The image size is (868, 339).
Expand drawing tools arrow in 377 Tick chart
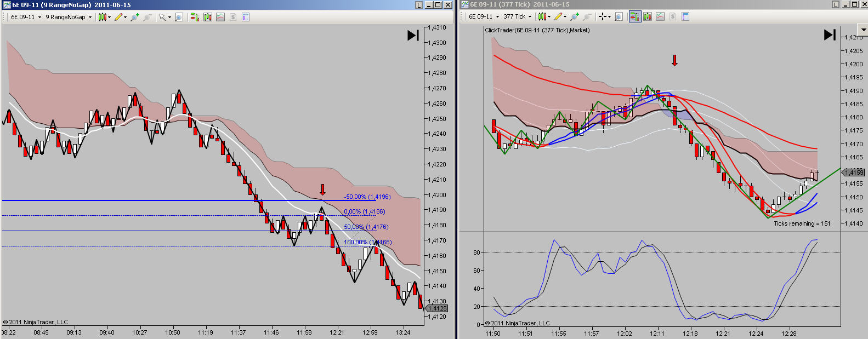click(x=564, y=16)
